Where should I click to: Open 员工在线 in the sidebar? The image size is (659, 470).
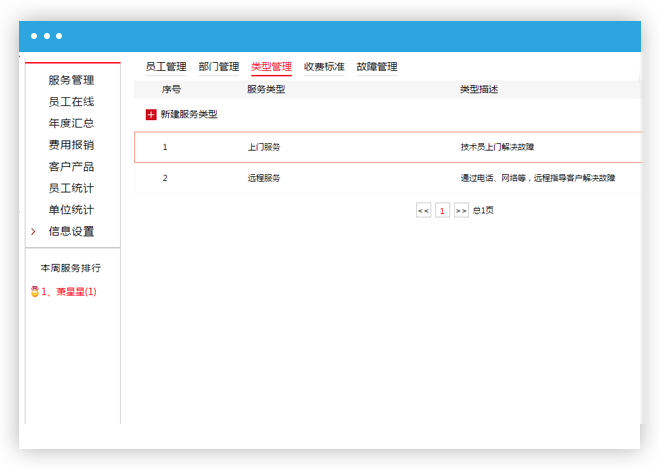coord(71,102)
